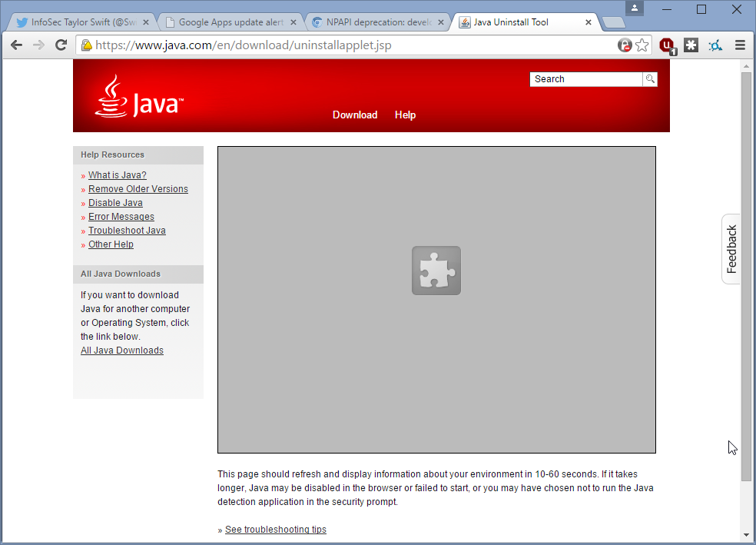Open the Troubleshoot Java link

[x=127, y=231]
